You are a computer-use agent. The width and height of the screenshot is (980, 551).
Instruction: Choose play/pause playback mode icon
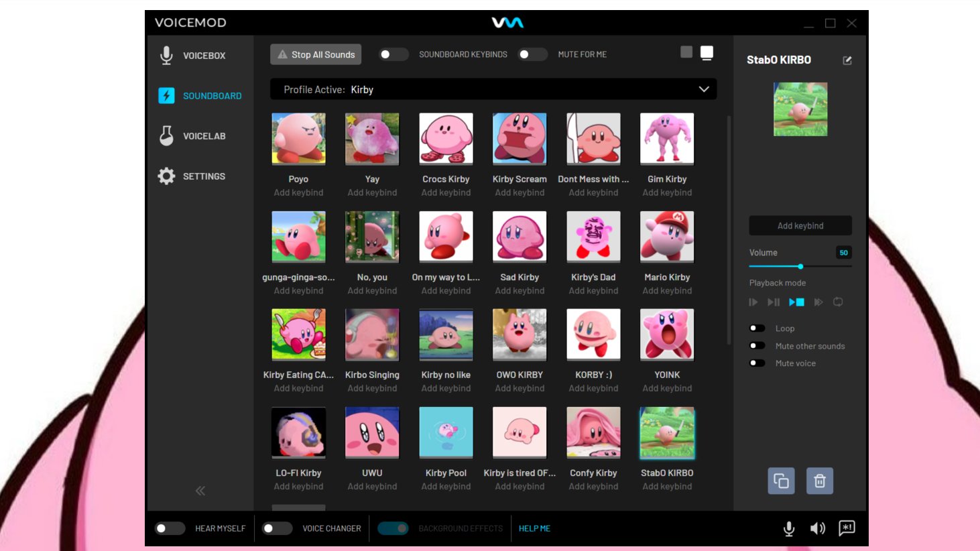(774, 302)
